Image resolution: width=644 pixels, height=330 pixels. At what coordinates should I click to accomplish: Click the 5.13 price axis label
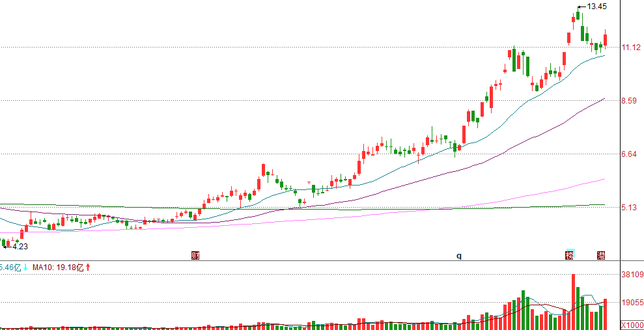[x=629, y=207]
